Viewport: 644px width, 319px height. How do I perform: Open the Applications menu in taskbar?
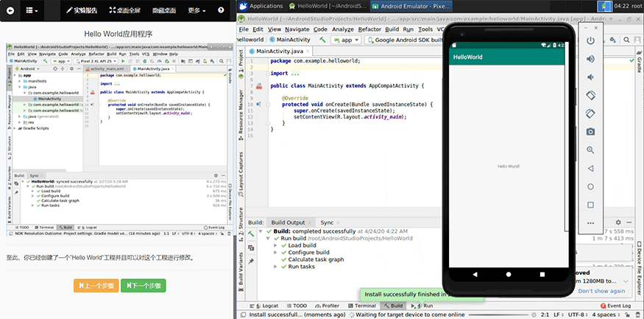(261, 6)
